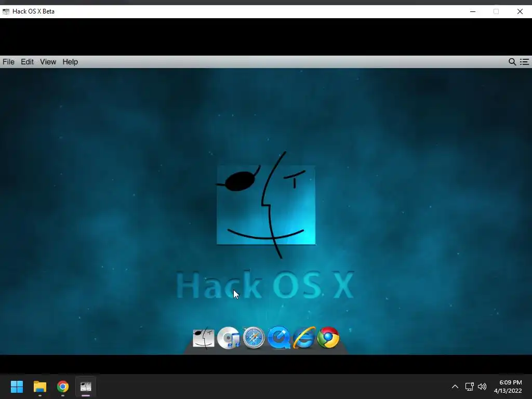The width and height of the screenshot is (532, 399).
Task: Click the Spotlight search magnifier icon
Action: pyautogui.click(x=512, y=62)
